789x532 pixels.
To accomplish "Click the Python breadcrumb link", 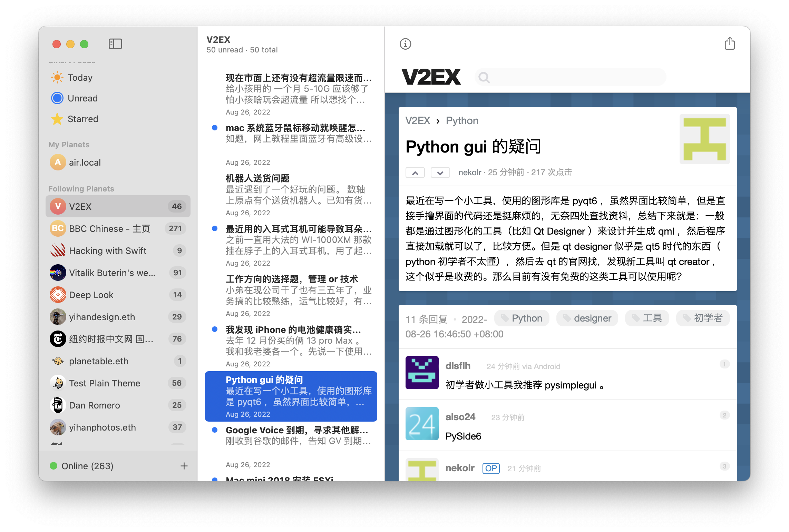I will click(462, 121).
